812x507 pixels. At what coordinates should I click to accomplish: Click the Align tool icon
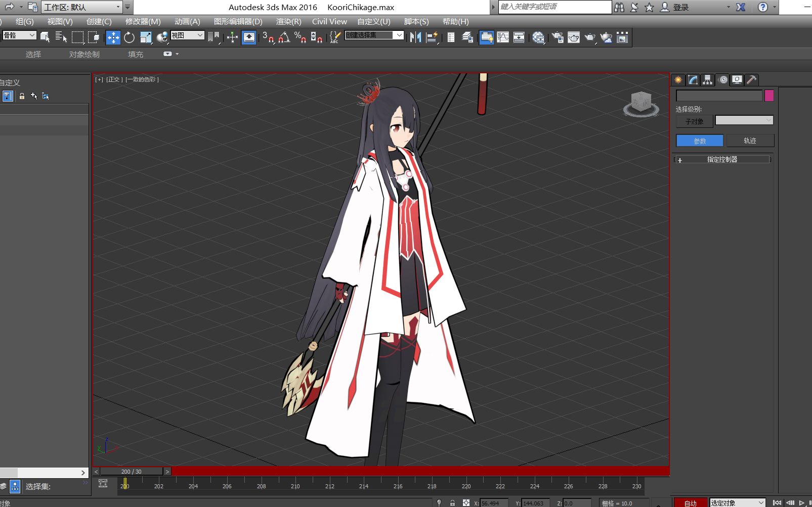pyautogui.click(x=432, y=37)
